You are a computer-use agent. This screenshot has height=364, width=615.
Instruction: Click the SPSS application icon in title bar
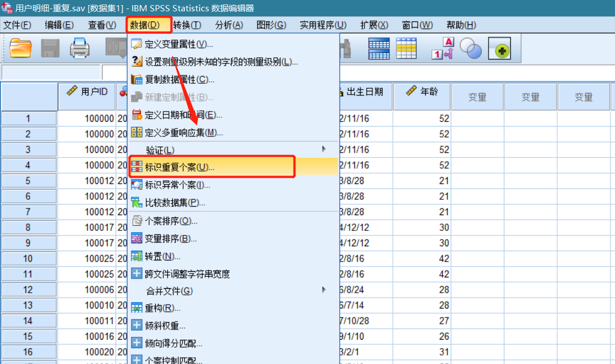tap(7, 7)
